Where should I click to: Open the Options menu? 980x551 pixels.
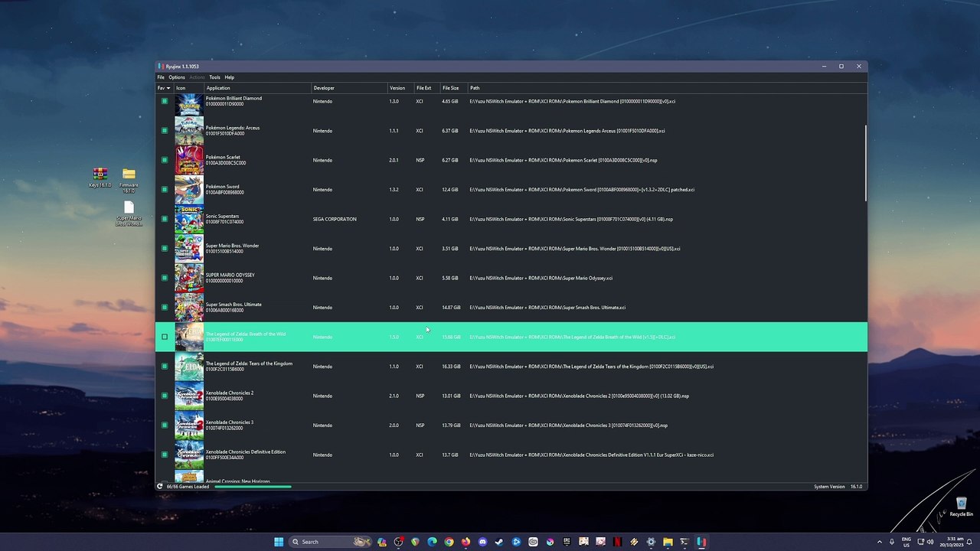tap(177, 77)
